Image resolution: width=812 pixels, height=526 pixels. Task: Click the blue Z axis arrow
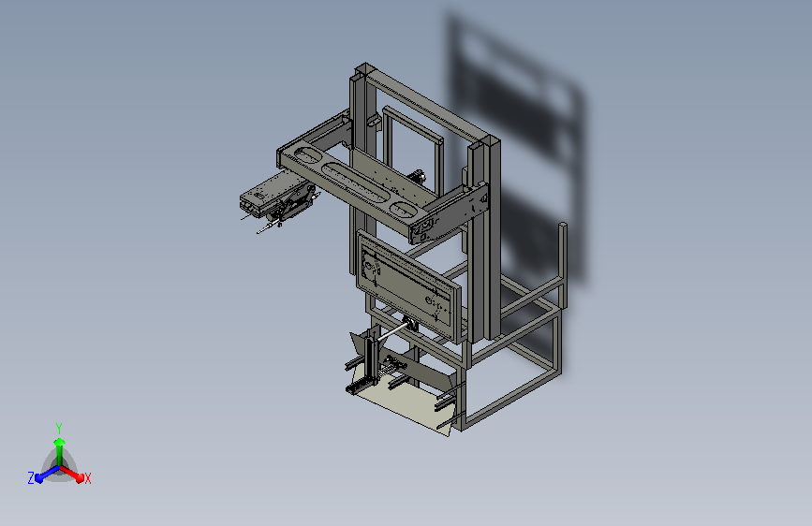(47, 474)
